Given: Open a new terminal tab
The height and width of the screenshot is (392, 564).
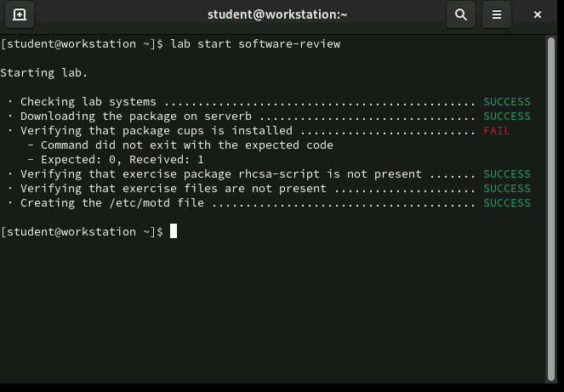Looking at the screenshot, I should [x=20, y=14].
